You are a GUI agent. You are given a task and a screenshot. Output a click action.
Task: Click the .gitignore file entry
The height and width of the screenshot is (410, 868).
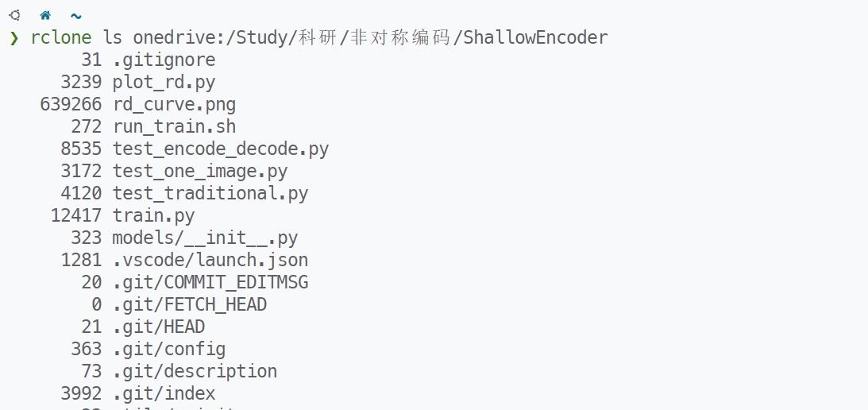164,60
